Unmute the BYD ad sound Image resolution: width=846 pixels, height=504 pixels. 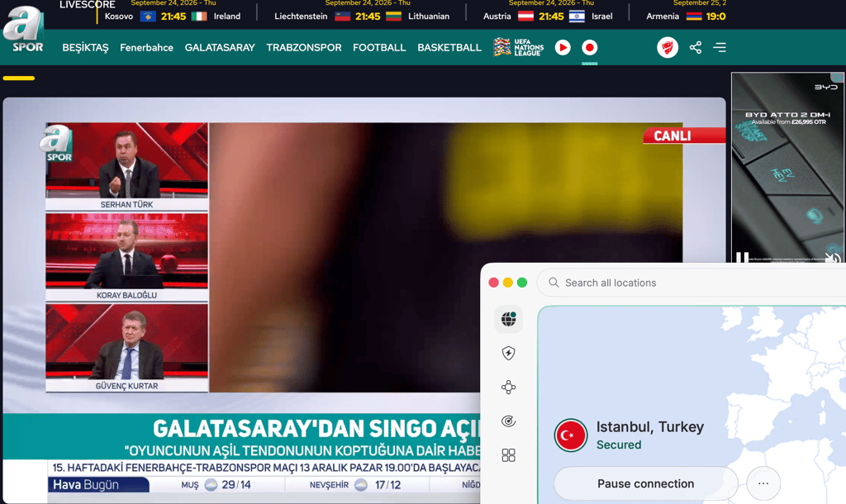(x=833, y=258)
